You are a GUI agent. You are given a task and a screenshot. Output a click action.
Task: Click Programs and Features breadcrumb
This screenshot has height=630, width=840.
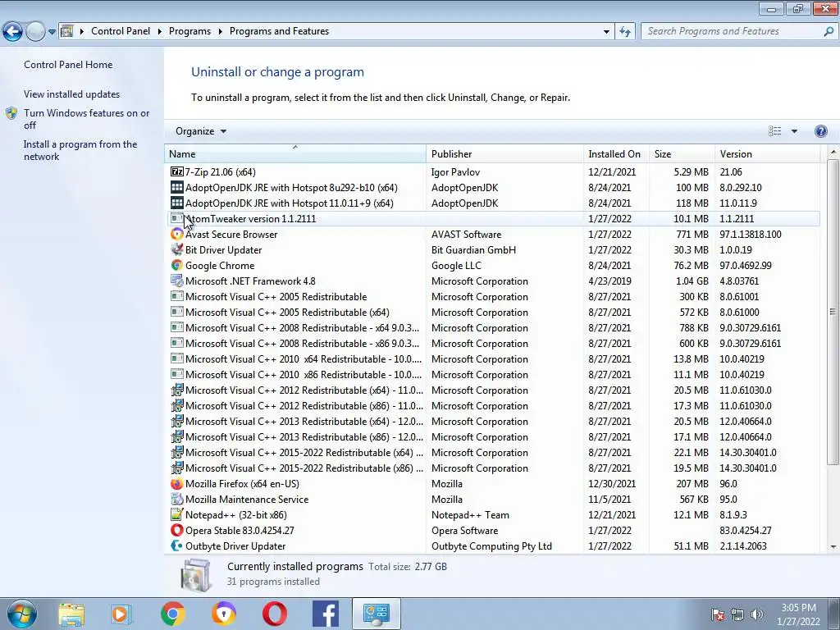tap(279, 31)
